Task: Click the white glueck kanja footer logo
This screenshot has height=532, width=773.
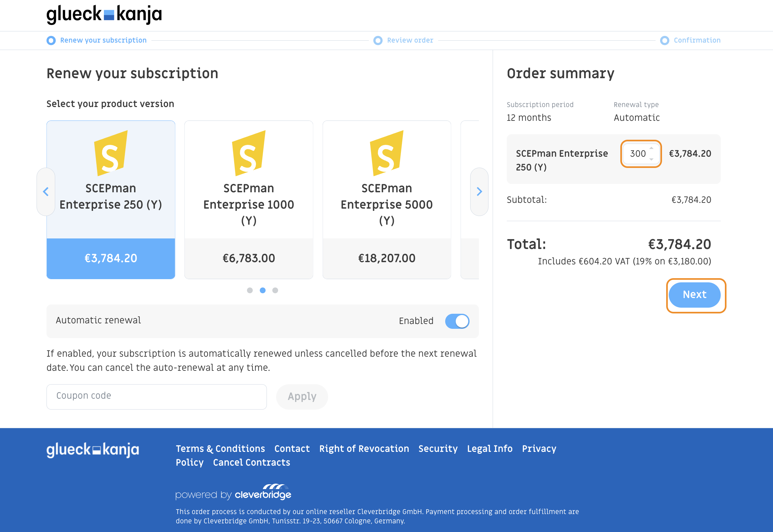Action: [93, 450]
